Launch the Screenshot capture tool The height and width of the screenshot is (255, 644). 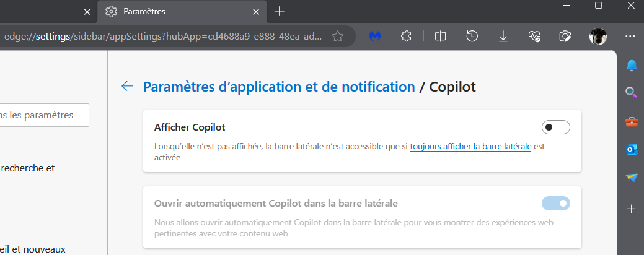tap(565, 37)
